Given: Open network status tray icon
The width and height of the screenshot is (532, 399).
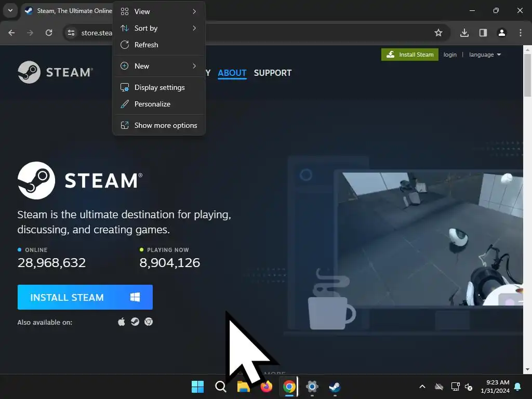Looking at the screenshot, I should coord(455,387).
